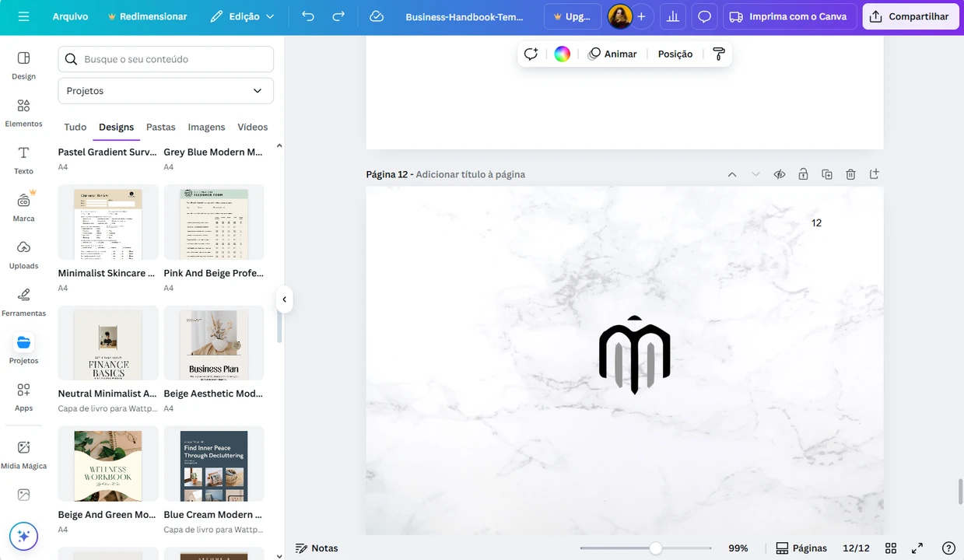Image resolution: width=964 pixels, height=560 pixels.
Task: Switch to the Designs tab
Action: coord(116,127)
